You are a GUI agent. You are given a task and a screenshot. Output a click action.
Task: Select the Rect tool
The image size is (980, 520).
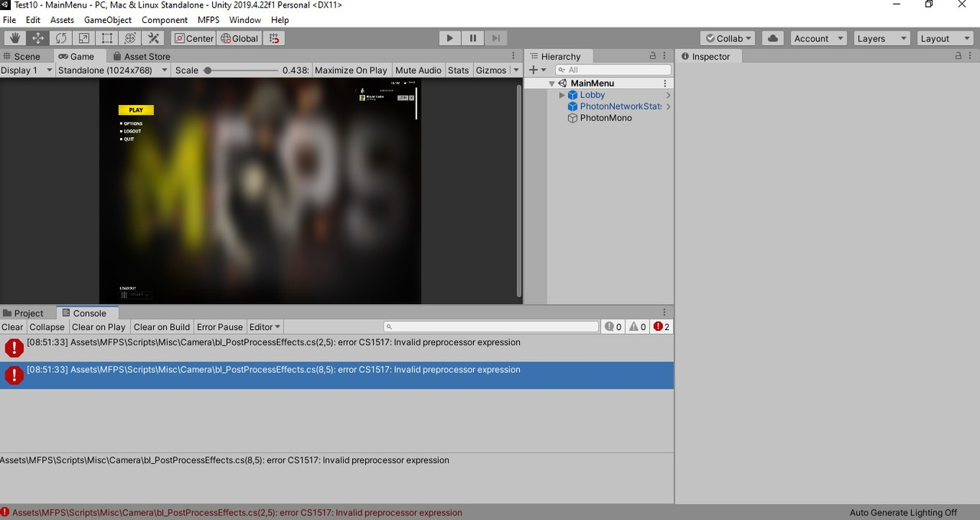click(x=107, y=38)
